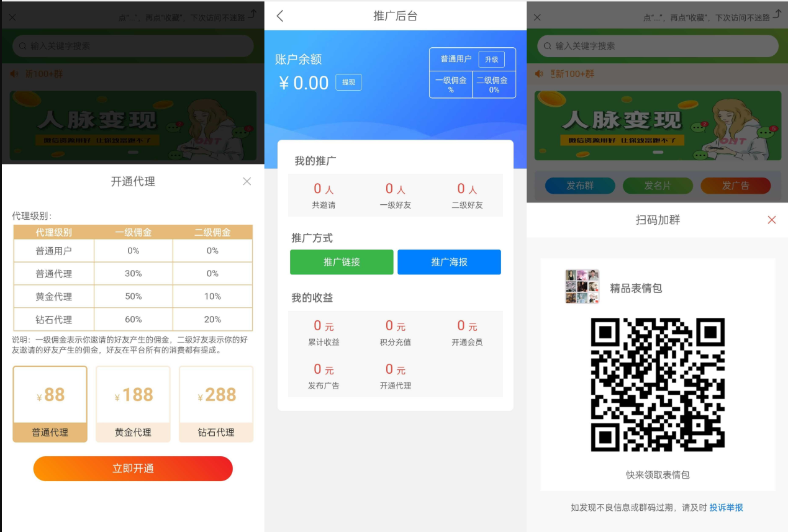Open the 推广链接 green button
The height and width of the screenshot is (532, 788).
coord(342,262)
